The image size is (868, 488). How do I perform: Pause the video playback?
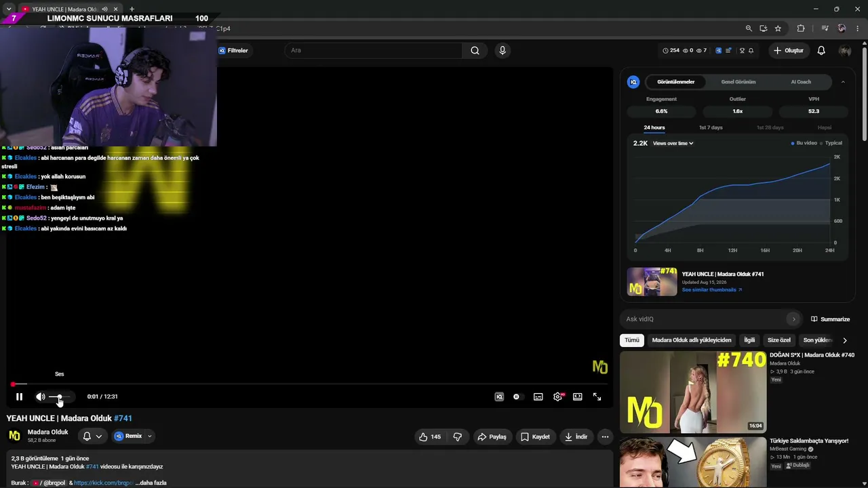point(19,396)
